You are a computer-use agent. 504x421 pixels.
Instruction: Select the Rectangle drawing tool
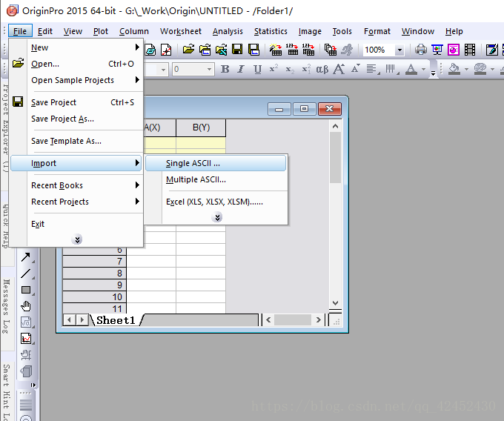click(x=26, y=290)
